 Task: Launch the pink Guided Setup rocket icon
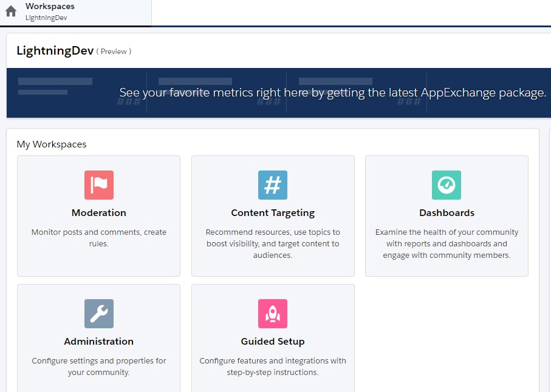click(x=273, y=314)
